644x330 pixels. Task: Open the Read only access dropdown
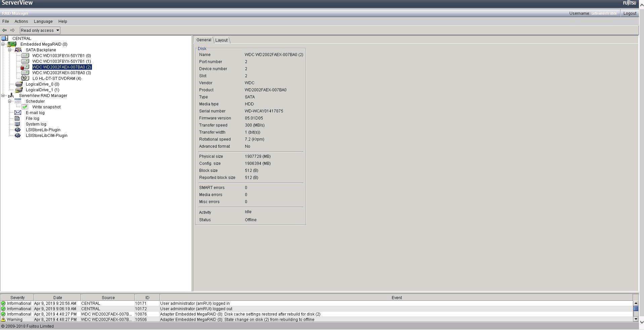point(40,30)
